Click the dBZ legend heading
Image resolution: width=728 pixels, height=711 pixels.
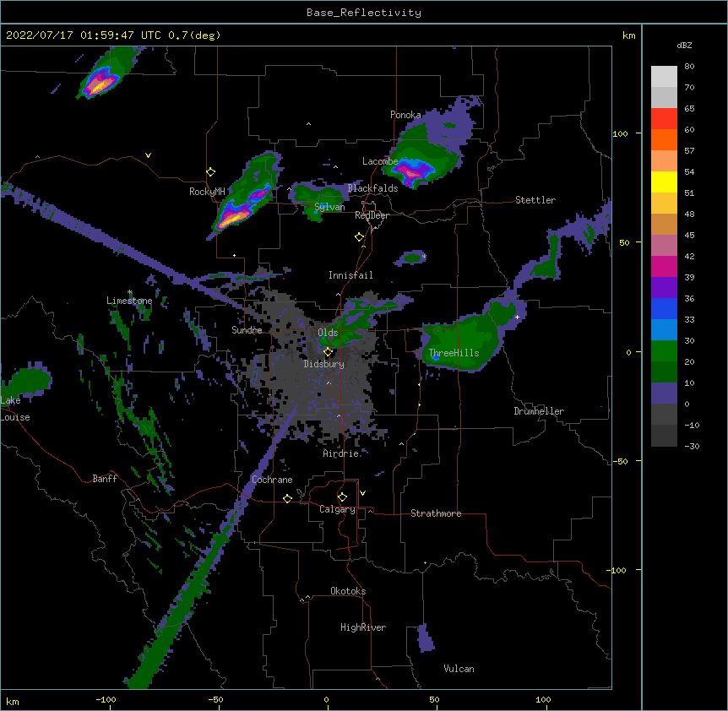[684, 46]
